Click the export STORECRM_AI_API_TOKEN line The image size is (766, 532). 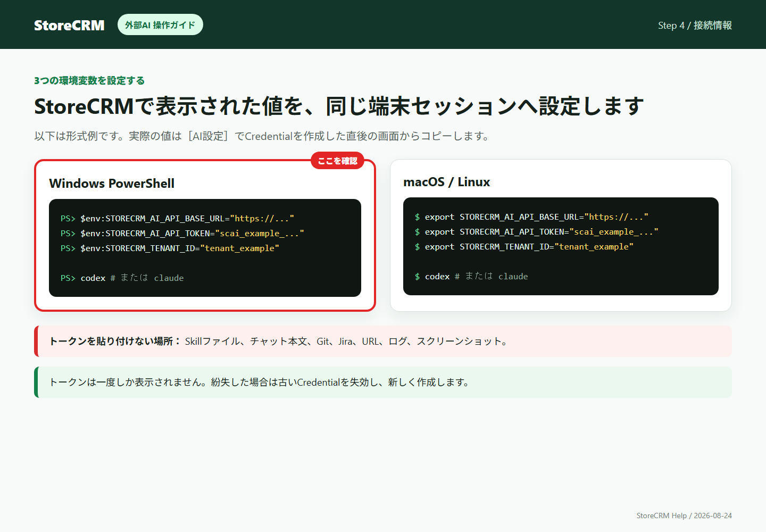[537, 232]
